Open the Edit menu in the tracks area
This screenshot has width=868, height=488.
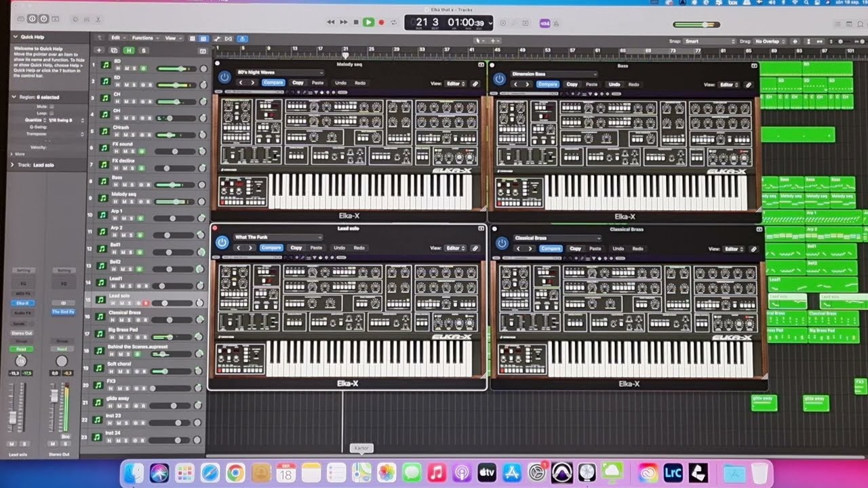tap(118, 38)
